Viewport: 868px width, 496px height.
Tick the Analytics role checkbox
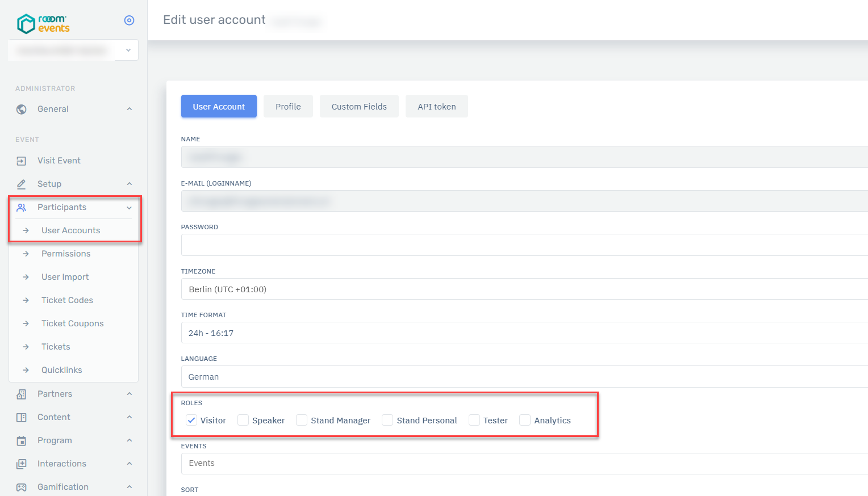click(x=525, y=421)
